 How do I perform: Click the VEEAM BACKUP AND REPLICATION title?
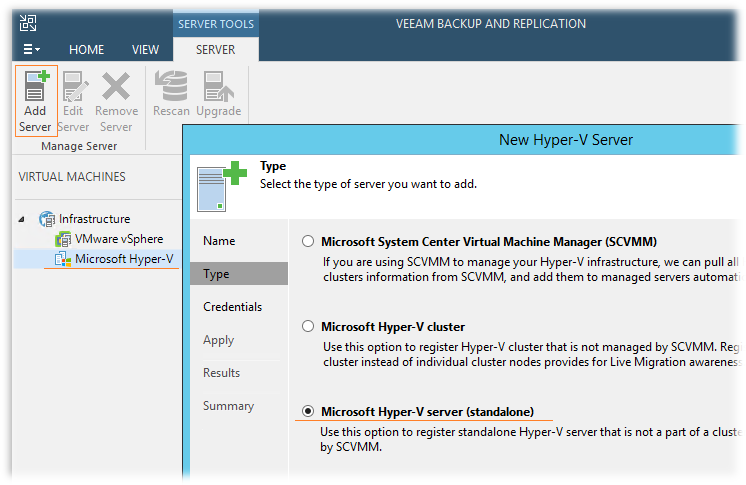pos(491,24)
